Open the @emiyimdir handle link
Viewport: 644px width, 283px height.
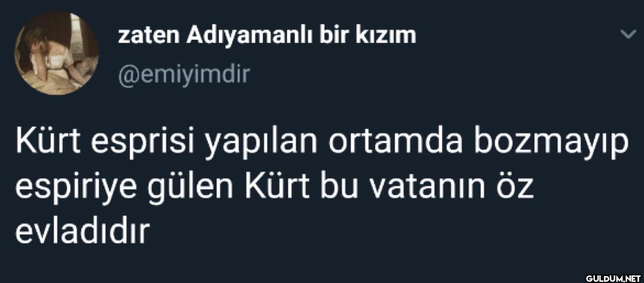point(184,75)
